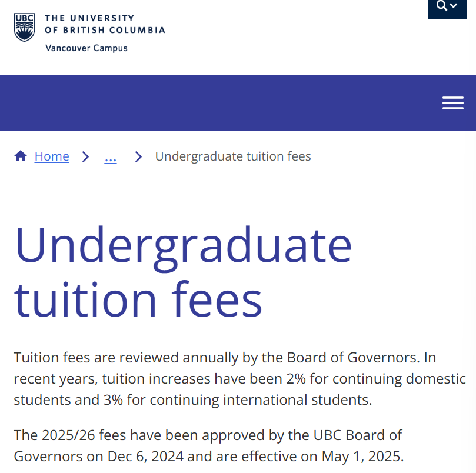This screenshot has width=476, height=473.
Task: Expand the chevron beside the search icon
Action: click(453, 5)
